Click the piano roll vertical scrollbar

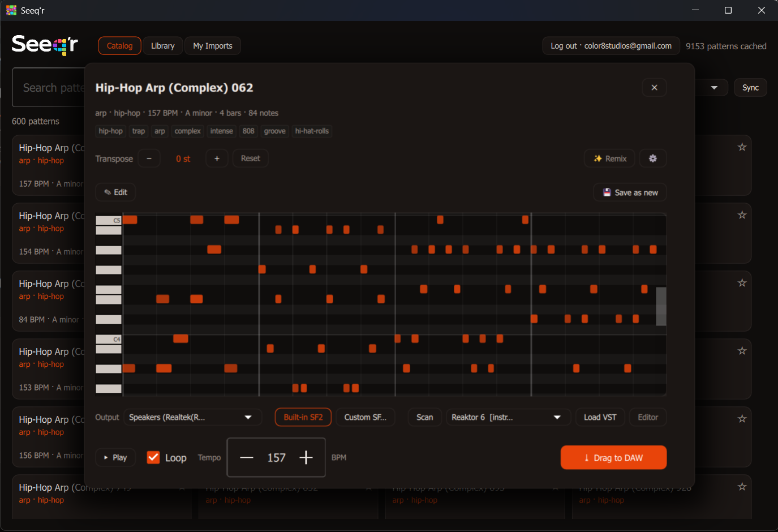click(661, 306)
